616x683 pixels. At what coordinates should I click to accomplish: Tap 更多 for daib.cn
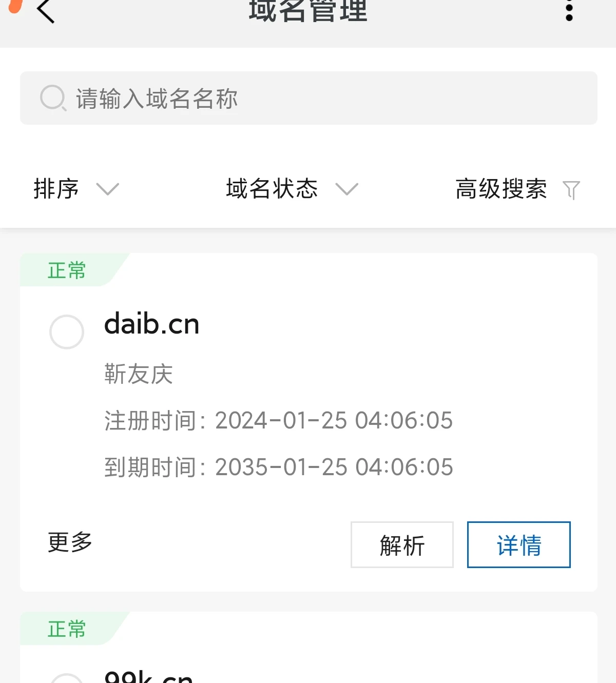[70, 542]
